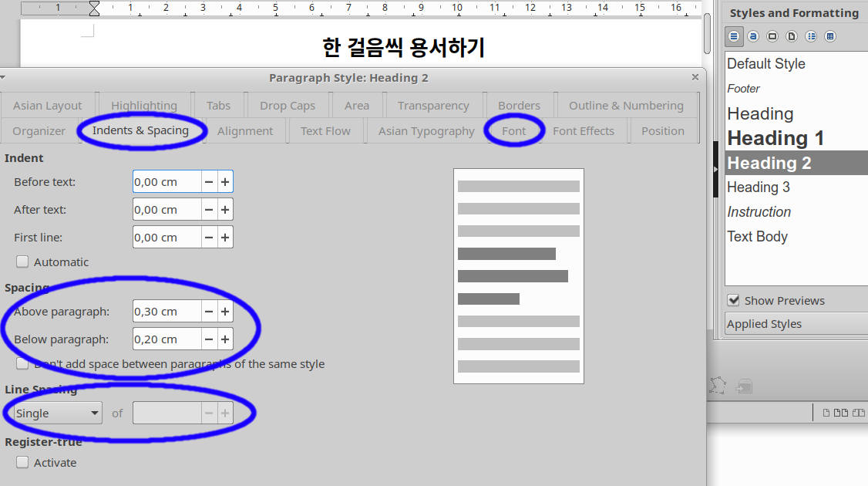Screen dimensions: 868x486
Task: Enable Automatic first line indent
Action: pyautogui.click(x=22, y=262)
